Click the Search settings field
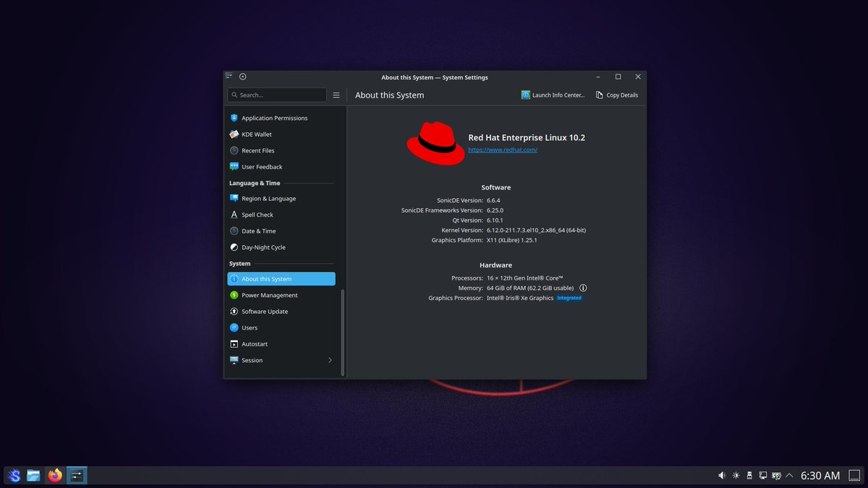868x488 pixels. [x=277, y=95]
